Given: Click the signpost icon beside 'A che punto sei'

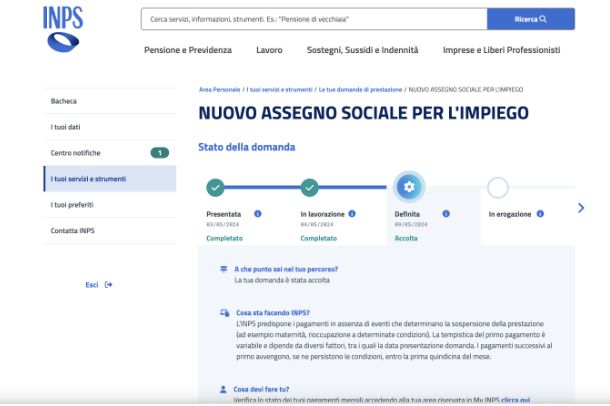Looking at the screenshot, I should click(224, 269).
